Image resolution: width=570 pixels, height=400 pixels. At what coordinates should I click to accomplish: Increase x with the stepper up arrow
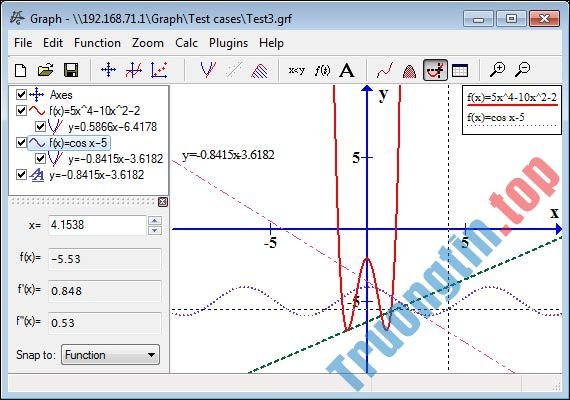[x=155, y=220]
